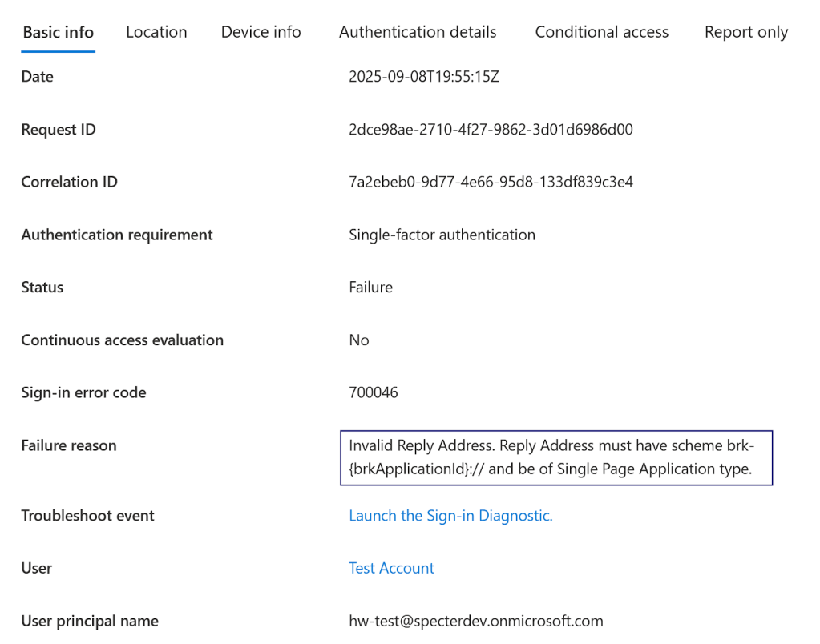Click the sign-in error code 700046
820x644 pixels.
coord(374,392)
